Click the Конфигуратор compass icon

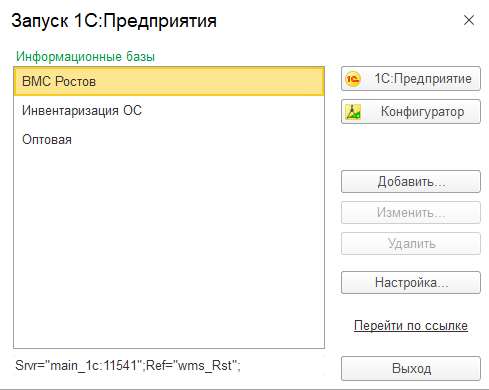[353, 112]
